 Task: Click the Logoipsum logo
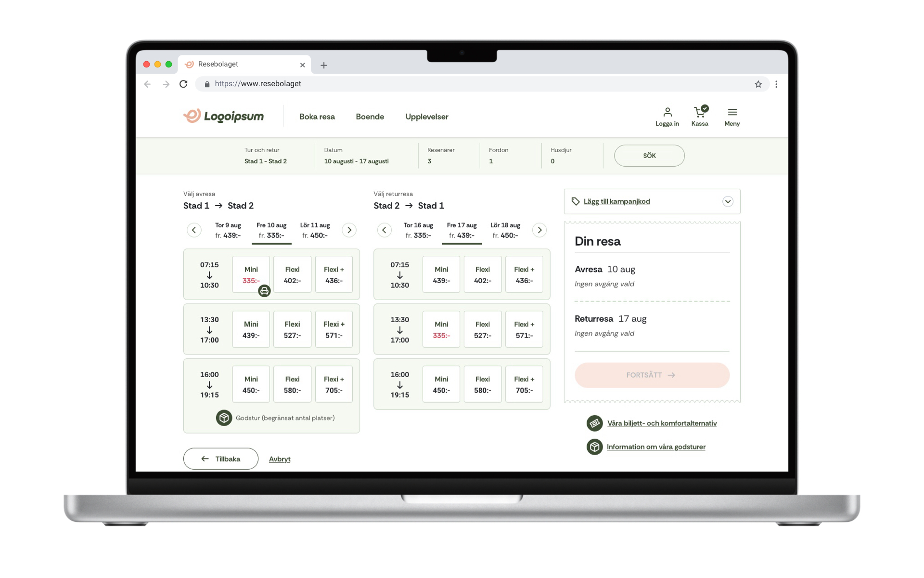pos(224,116)
